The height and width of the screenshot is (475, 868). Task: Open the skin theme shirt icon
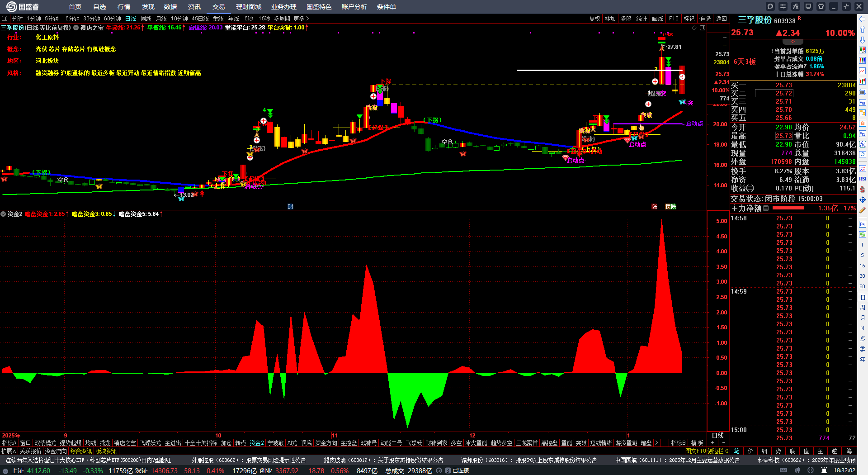pos(821,6)
